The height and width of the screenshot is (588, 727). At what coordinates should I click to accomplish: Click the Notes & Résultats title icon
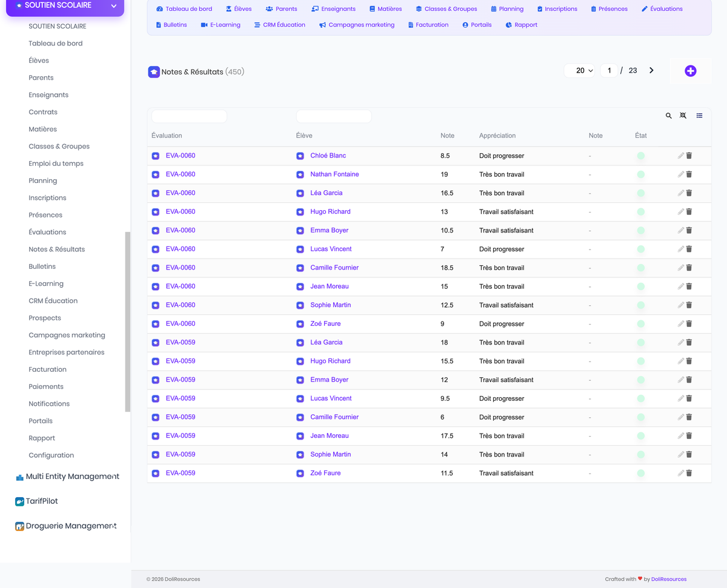pyautogui.click(x=154, y=72)
